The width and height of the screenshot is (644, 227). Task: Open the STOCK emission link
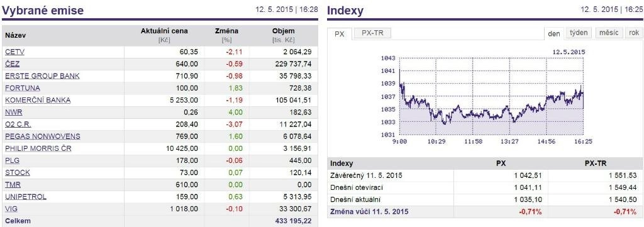(x=18, y=172)
